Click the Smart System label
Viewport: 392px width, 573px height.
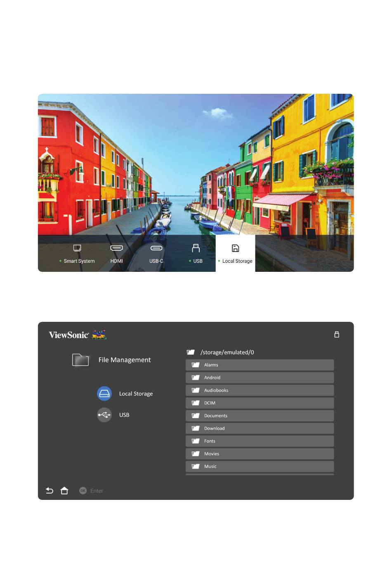(79, 261)
